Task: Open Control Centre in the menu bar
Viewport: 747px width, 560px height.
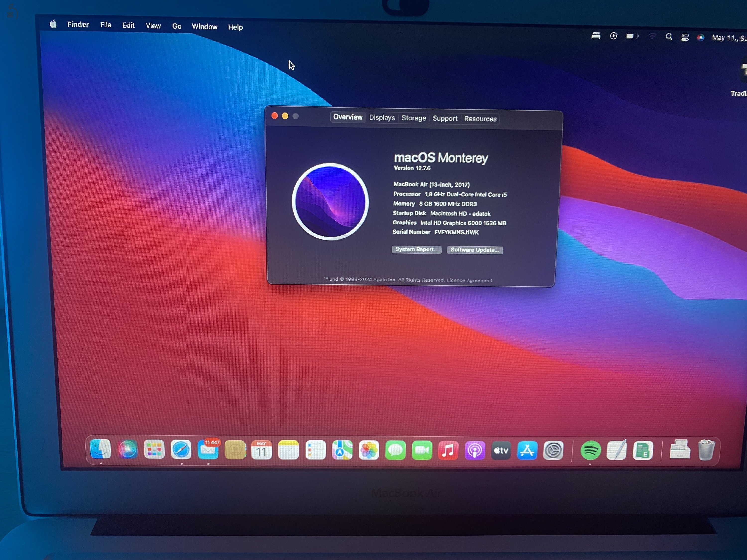Action: [685, 37]
